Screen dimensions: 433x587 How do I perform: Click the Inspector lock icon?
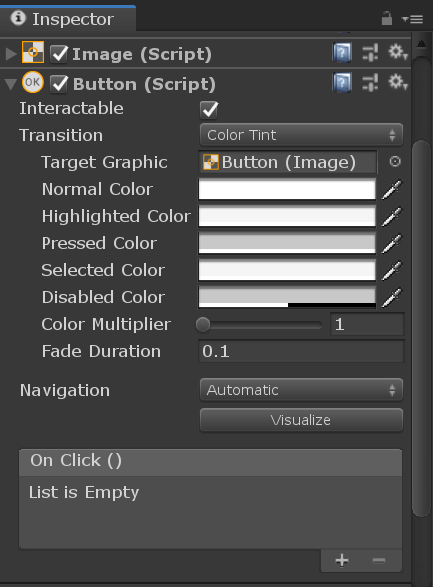pyautogui.click(x=387, y=18)
